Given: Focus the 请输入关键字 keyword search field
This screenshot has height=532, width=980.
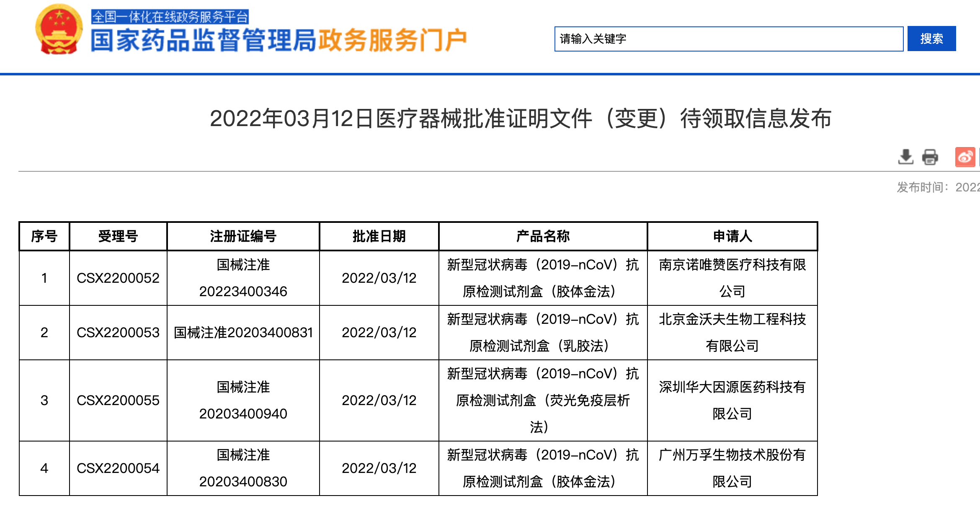Looking at the screenshot, I should coord(728,39).
